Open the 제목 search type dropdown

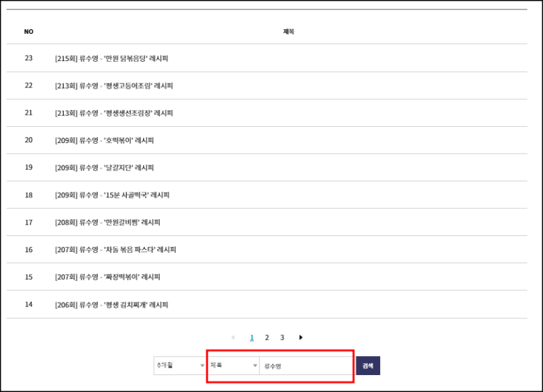click(x=232, y=365)
